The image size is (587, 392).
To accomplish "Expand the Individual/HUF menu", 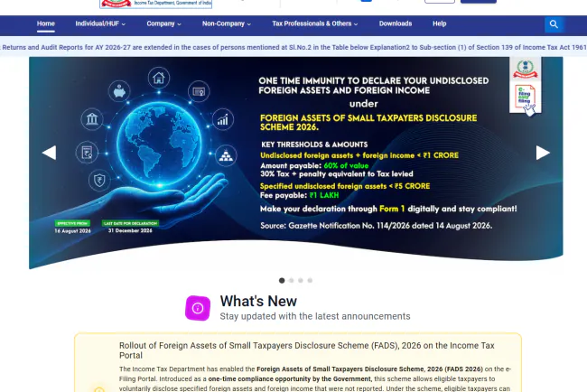I will tap(100, 23).
